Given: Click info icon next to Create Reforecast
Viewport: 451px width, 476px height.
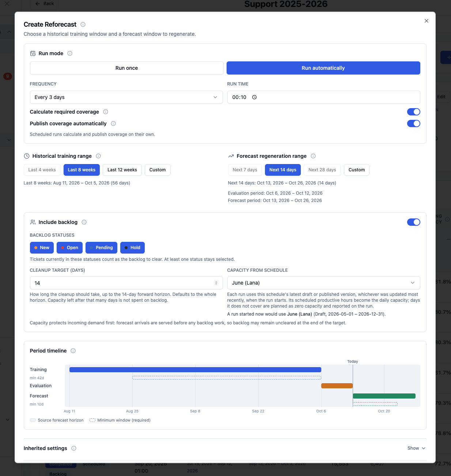Looking at the screenshot, I should (x=83, y=24).
